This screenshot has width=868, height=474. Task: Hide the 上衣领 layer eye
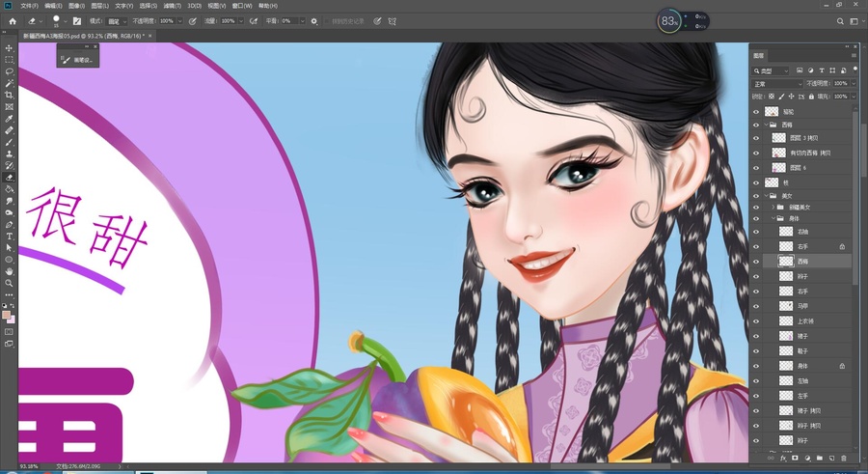[756, 321]
